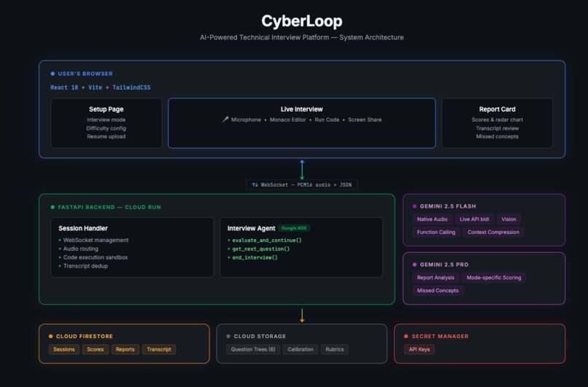Click React 18 in the tech stack line

click(64, 87)
